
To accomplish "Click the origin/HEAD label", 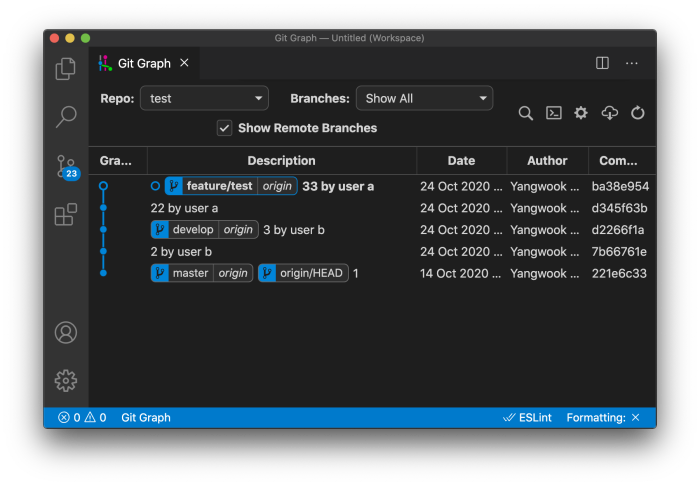I will [x=311, y=273].
